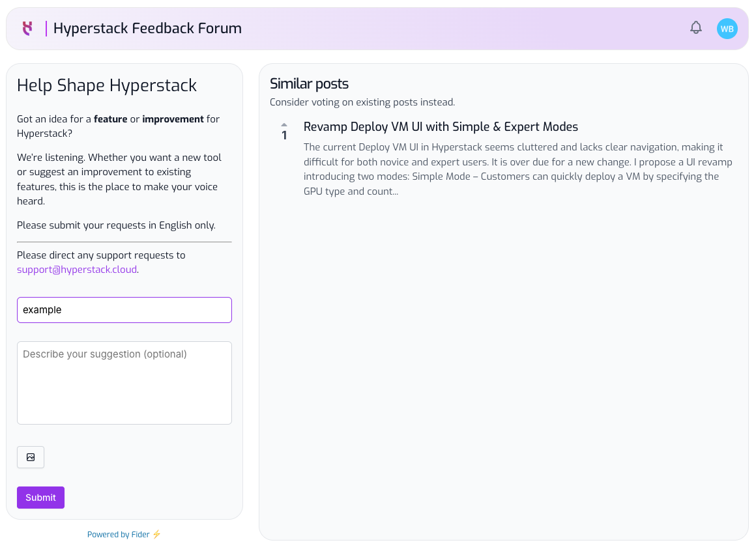This screenshot has width=756, height=549.
Task: Focus the title field containing example
Action: point(124,309)
